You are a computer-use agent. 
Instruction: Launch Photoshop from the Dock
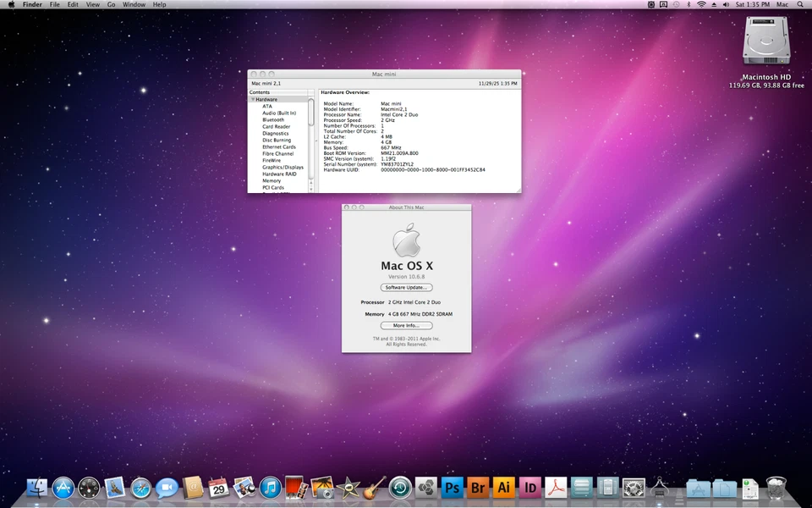(453, 488)
